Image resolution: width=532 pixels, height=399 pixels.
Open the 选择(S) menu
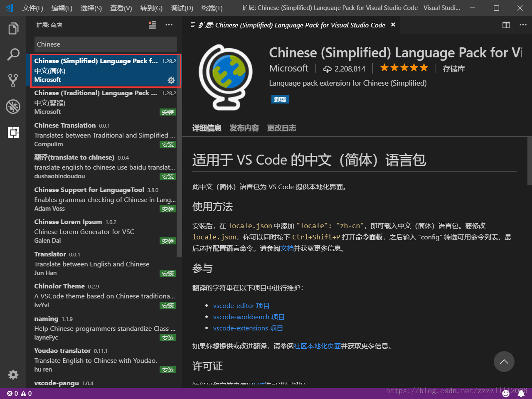point(91,8)
